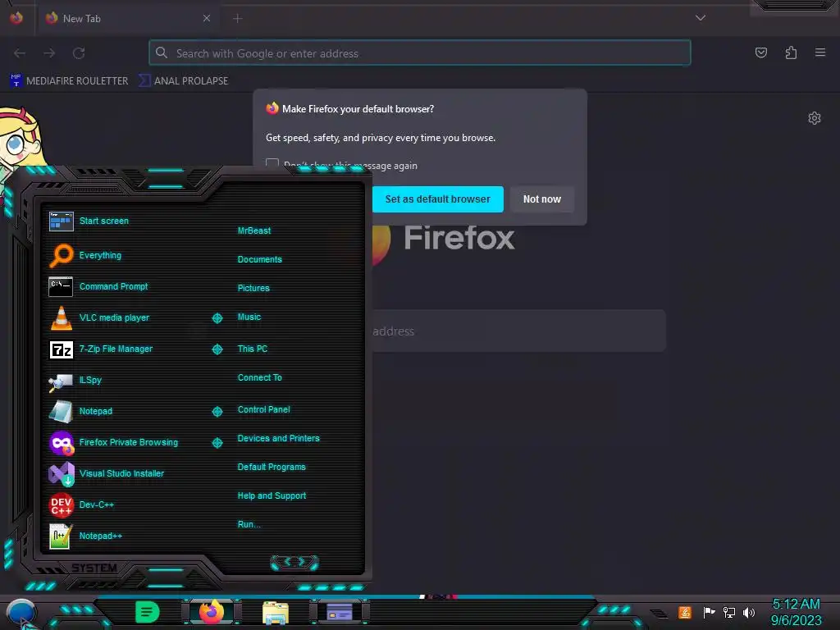
Task: Click the Firefox View pinned icon
Action: pyautogui.click(x=16, y=18)
